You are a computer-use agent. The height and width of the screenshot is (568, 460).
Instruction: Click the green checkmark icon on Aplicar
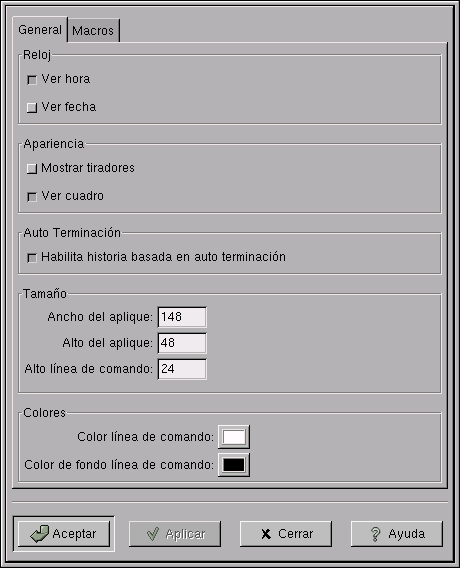tap(153, 534)
